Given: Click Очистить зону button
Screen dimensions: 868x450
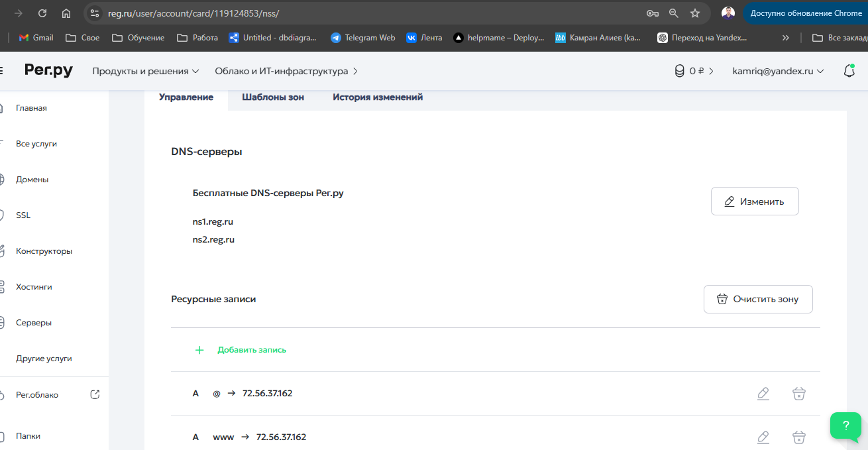Looking at the screenshot, I should [x=758, y=299].
